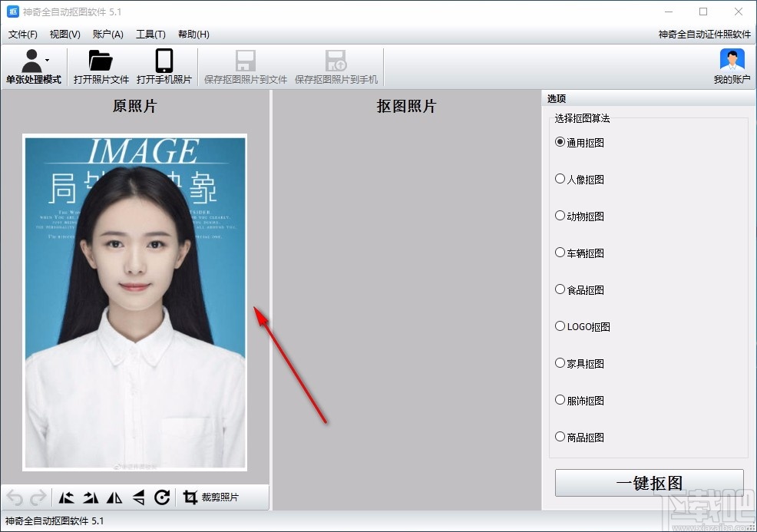Image resolution: width=757 pixels, height=532 pixels.
Task: Open My Account (我的账户) avatar icon
Action: (x=732, y=61)
